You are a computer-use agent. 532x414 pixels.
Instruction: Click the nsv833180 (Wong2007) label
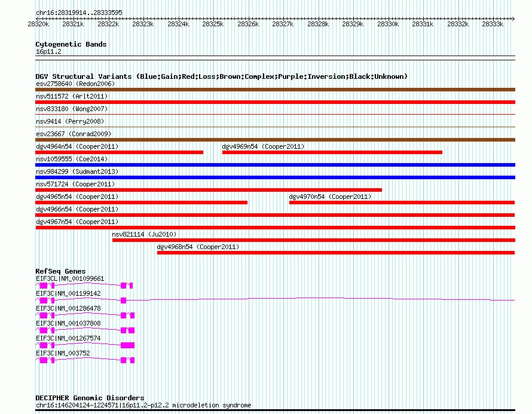click(x=72, y=109)
